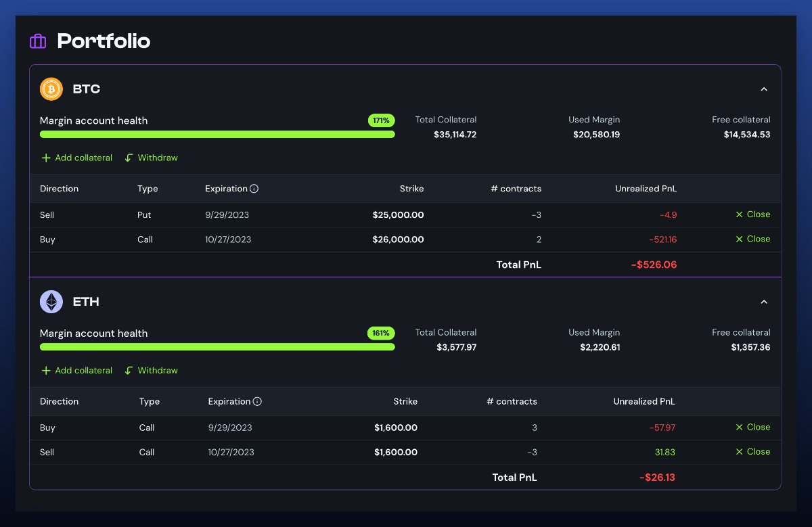
Task: Click the 161% health badge for ETH
Action: pos(380,334)
